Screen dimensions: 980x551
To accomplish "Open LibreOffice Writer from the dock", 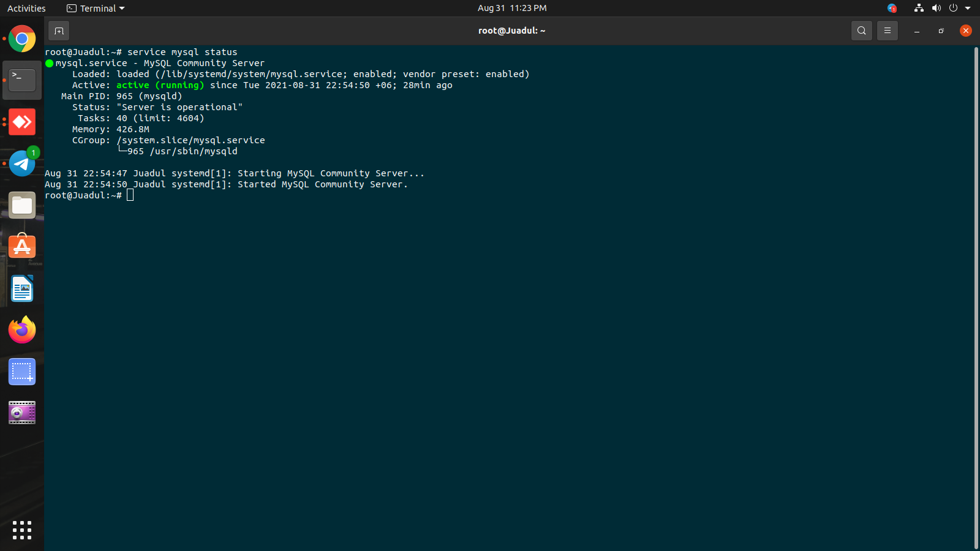I will 22,288.
